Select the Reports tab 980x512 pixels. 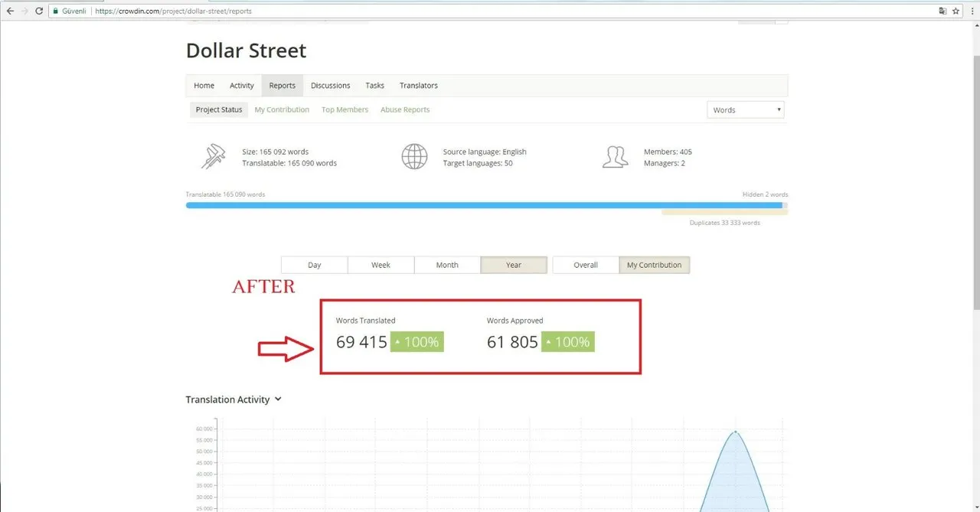pos(283,86)
